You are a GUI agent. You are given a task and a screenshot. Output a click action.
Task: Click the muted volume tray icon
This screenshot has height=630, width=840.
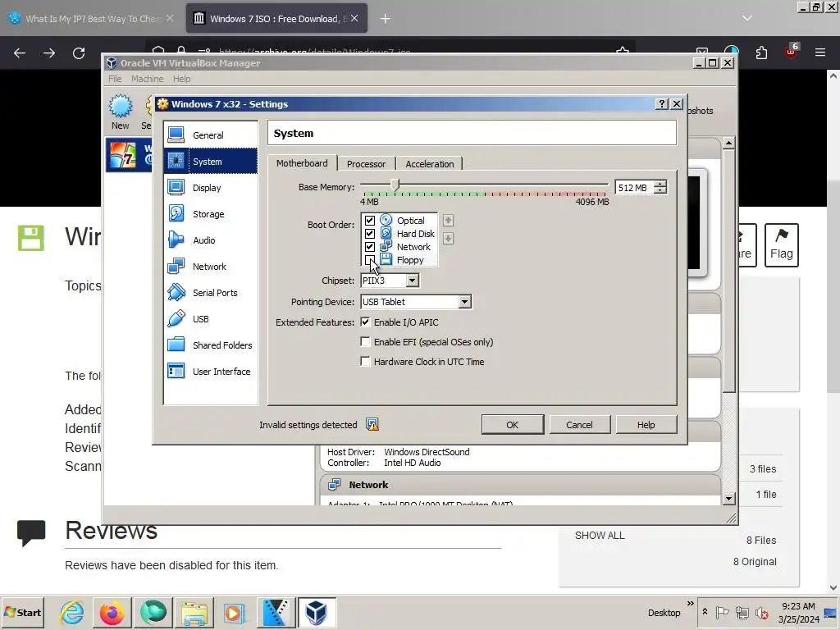coord(761,612)
